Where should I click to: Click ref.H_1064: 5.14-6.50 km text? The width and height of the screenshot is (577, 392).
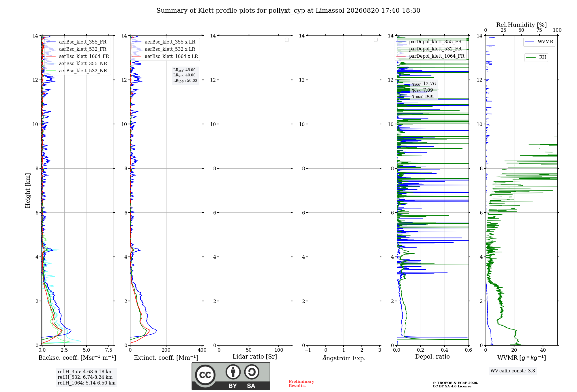[x=87, y=383]
